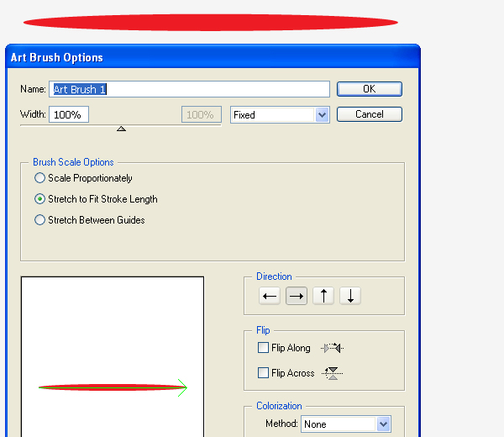The height and width of the screenshot is (437, 504).
Task: Set brush direction to left arrow
Action: point(270,296)
